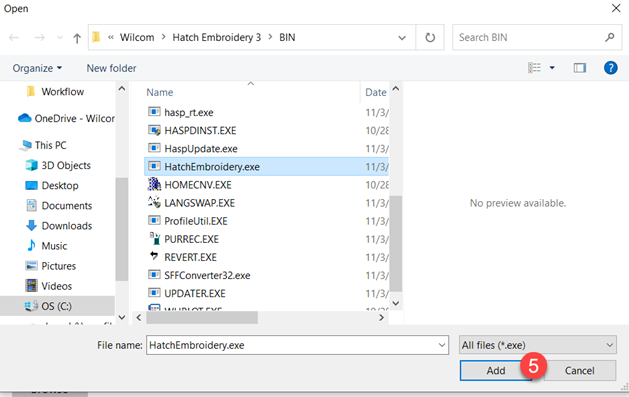Select SFFConverter32.exe file icon
This screenshot has height=397, width=629.
tap(154, 275)
